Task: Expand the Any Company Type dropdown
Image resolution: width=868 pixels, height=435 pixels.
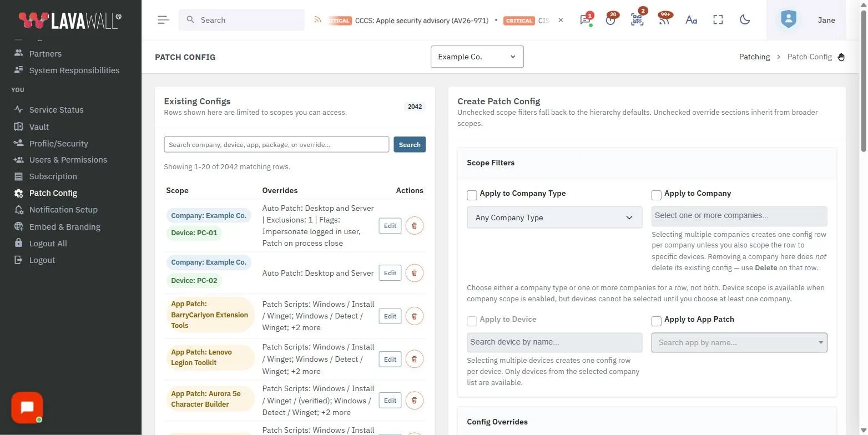Action: 554,217
